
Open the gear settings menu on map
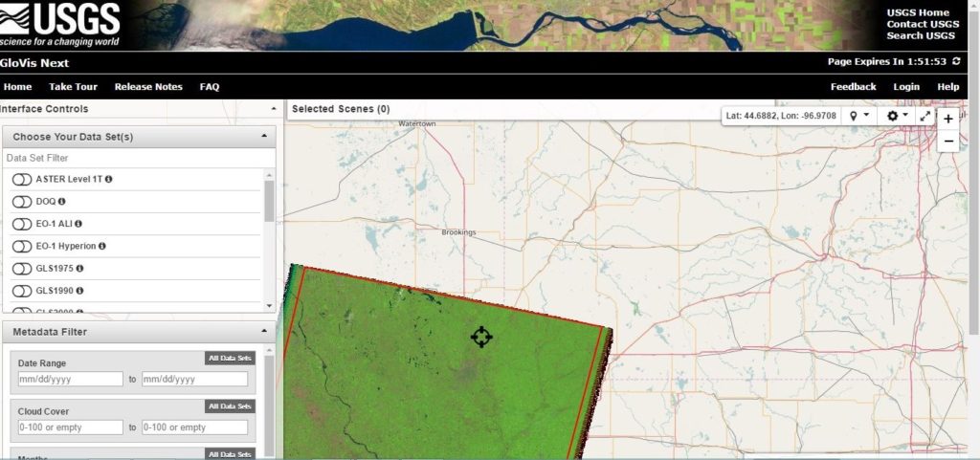[x=897, y=115]
